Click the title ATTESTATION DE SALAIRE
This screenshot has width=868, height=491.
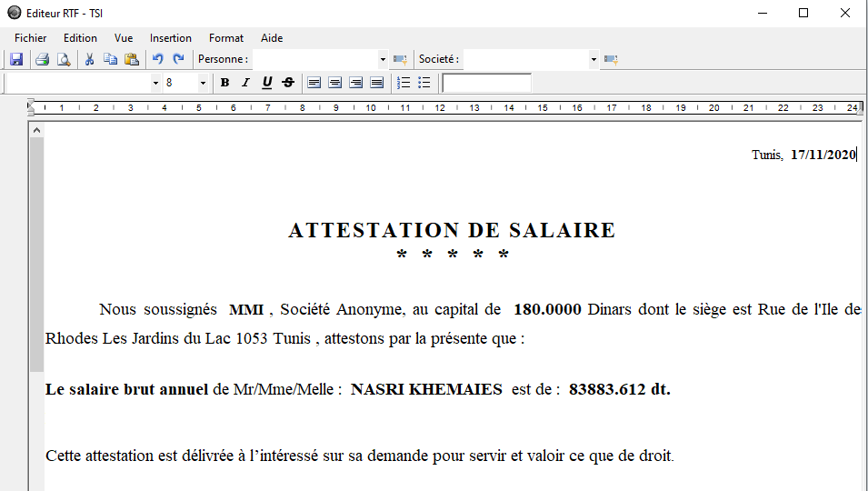coord(452,230)
